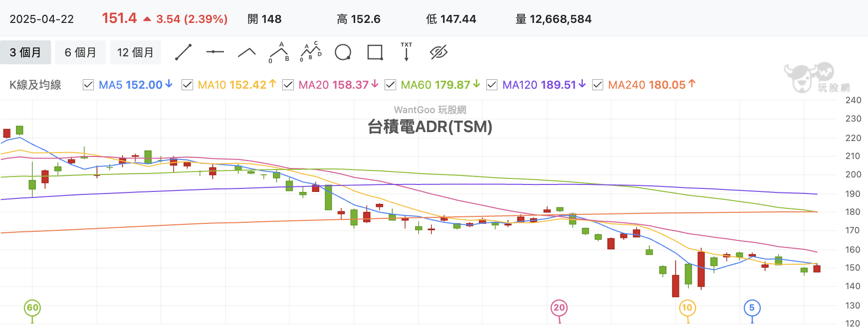Click the change value 3.54 (2.39%)
This screenshot has height=331, width=868.
click(192, 19)
